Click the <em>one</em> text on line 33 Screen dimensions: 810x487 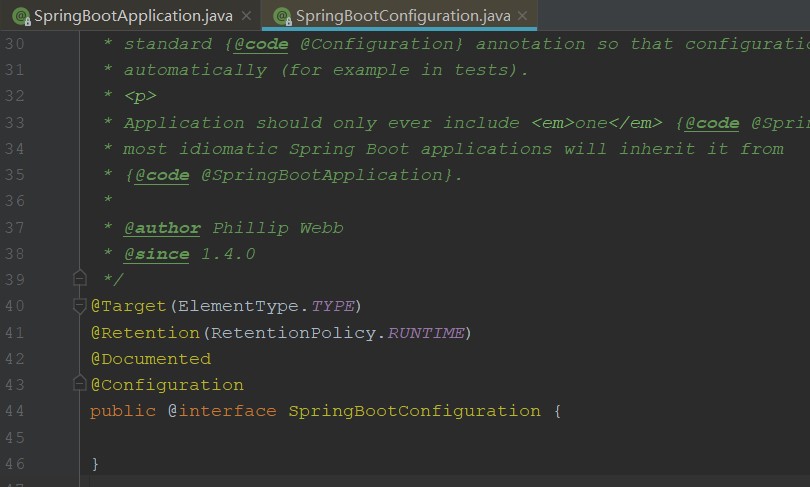(597, 123)
